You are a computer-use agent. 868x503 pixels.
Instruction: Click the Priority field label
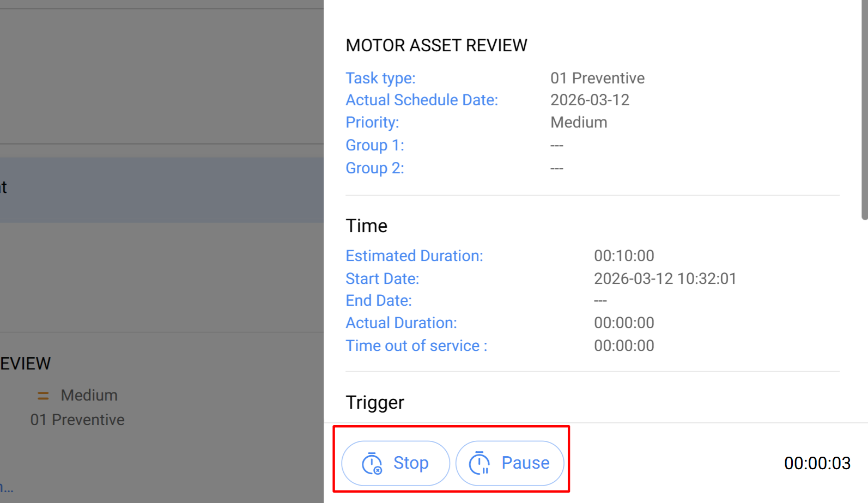372,123
